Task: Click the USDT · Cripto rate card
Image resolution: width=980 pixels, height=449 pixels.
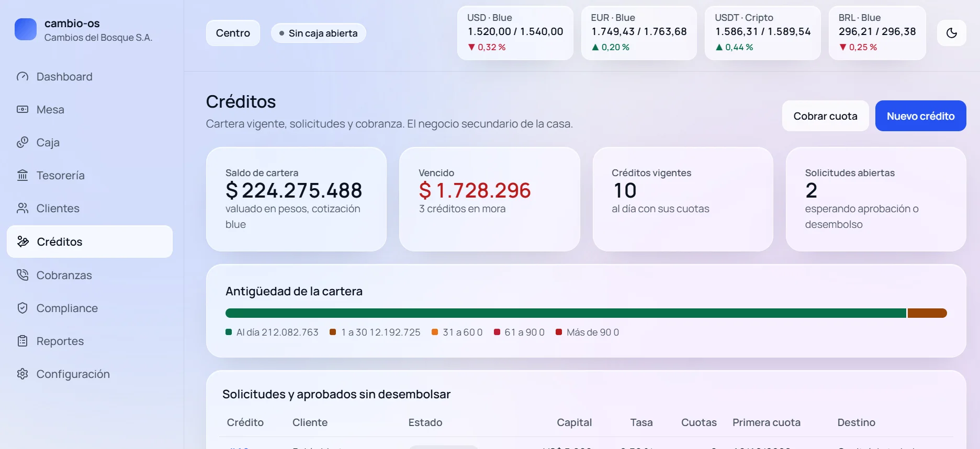Action: pos(763,33)
